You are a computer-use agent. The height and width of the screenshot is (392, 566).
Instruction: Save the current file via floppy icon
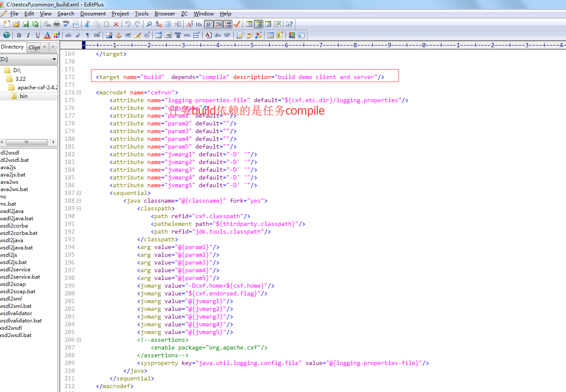(x=26, y=24)
